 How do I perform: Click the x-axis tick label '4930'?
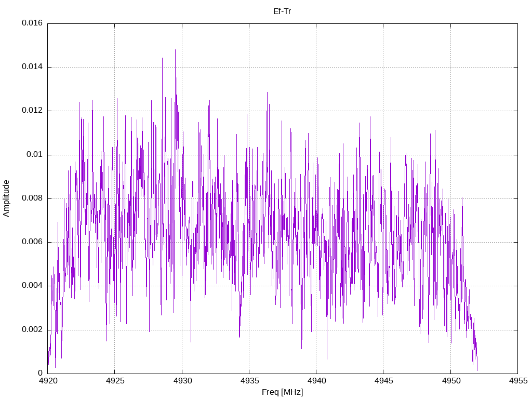pos(182,381)
